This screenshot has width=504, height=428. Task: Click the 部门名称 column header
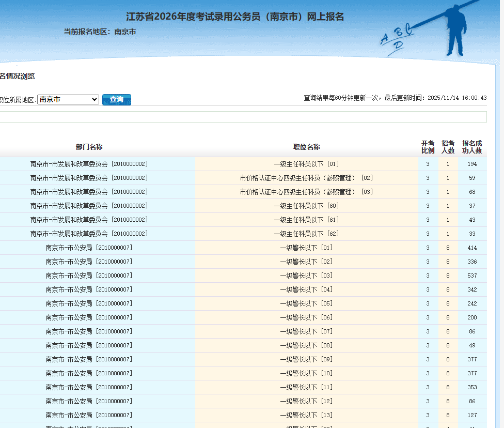point(89,147)
